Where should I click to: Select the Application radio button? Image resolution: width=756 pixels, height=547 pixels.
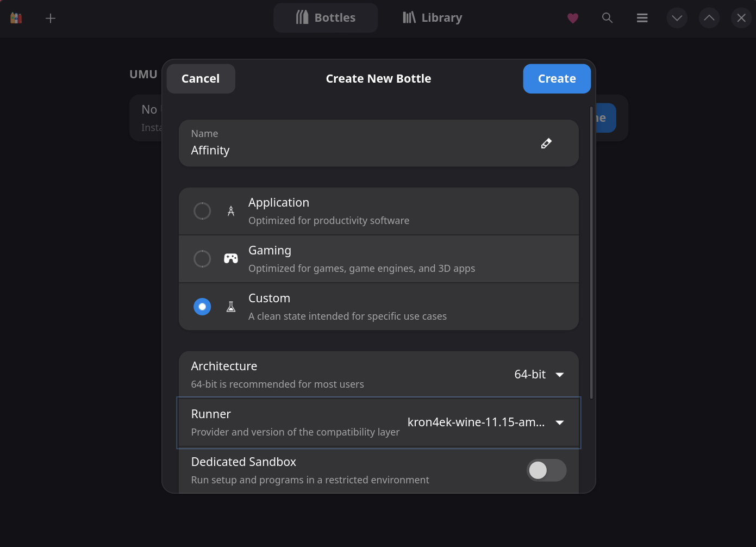click(202, 211)
